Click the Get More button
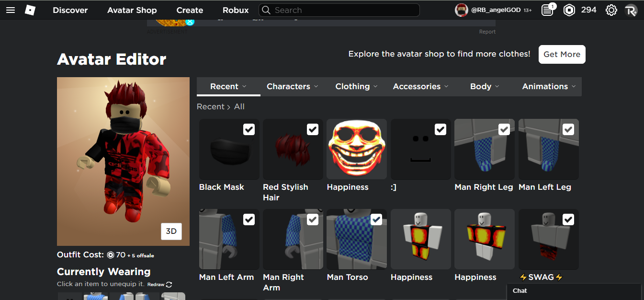This screenshot has width=644, height=300. [x=562, y=54]
